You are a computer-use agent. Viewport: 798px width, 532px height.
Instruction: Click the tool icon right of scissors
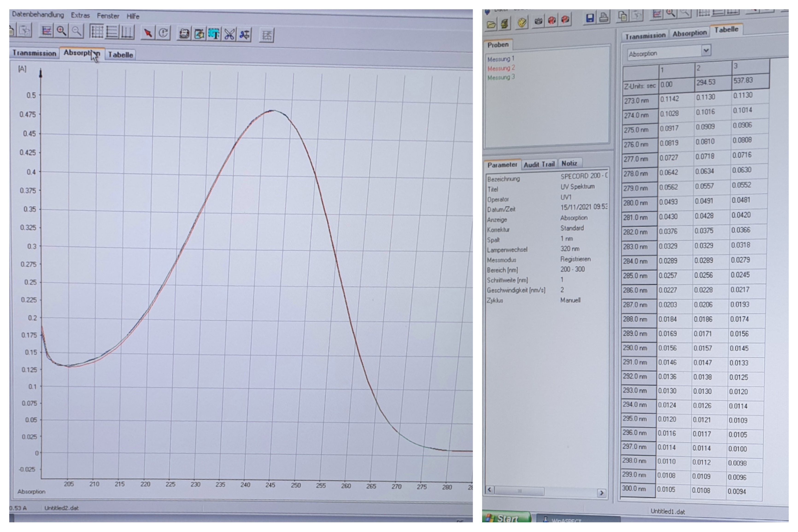pos(244,35)
